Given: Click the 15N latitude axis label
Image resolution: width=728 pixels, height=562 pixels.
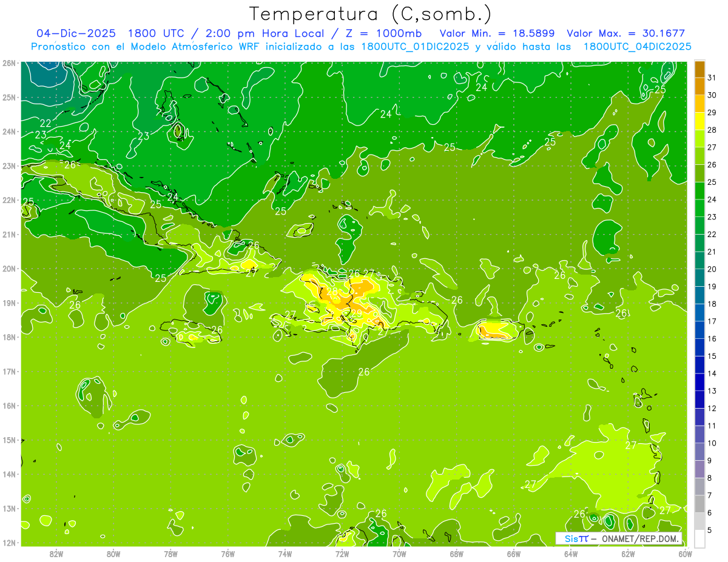Looking at the screenshot, I should coord(8,440).
